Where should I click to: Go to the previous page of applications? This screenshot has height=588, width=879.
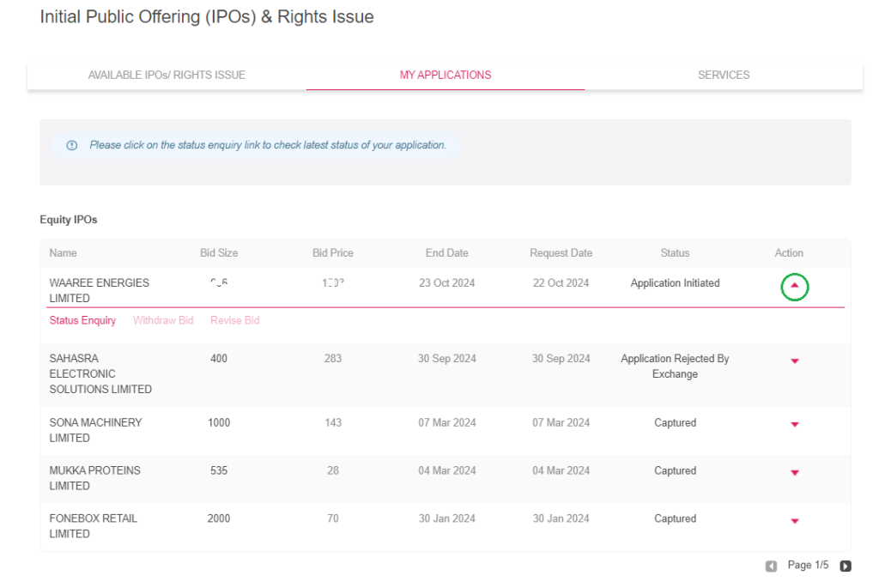pyautogui.click(x=771, y=566)
